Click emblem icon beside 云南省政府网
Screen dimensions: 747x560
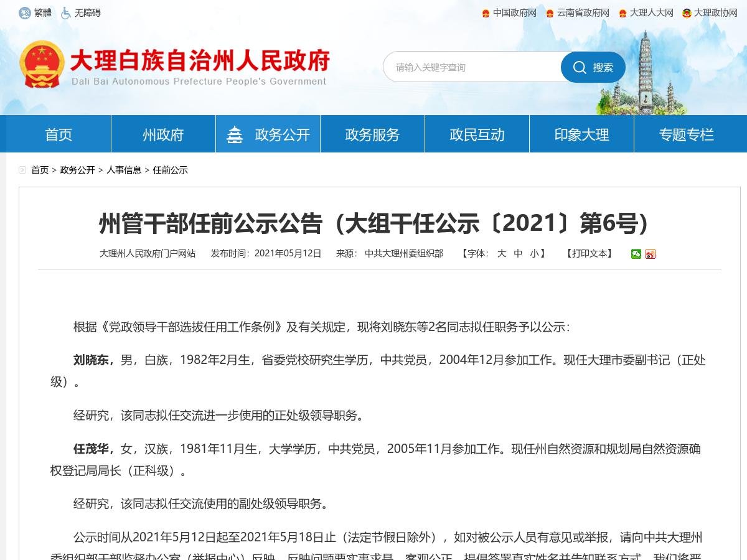[550, 13]
